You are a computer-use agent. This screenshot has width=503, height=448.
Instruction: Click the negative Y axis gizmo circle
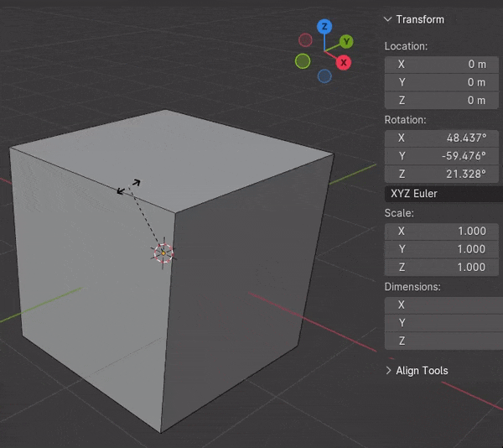click(x=303, y=61)
